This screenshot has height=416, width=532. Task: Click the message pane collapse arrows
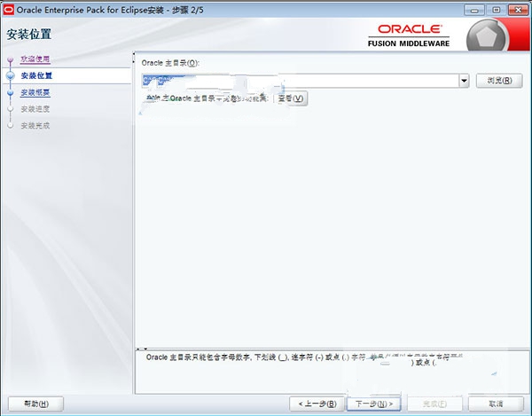coord(142,349)
